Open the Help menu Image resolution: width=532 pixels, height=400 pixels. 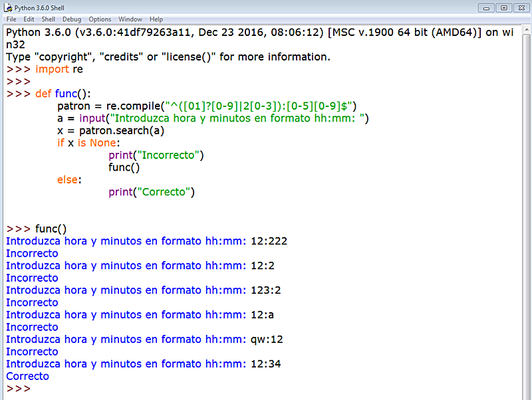[156, 19]
